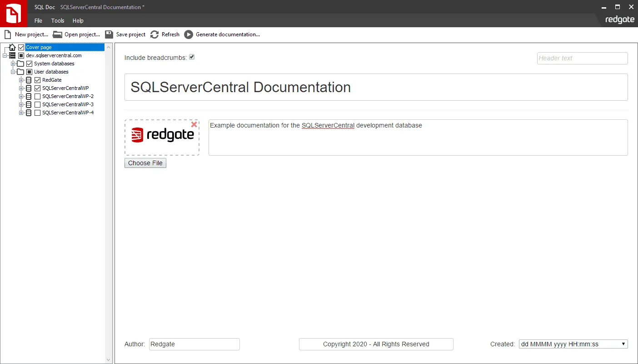This screenshot has width=638, height=364.
Task: Select the home icon beside Cover page
Action: coord(12,47)
